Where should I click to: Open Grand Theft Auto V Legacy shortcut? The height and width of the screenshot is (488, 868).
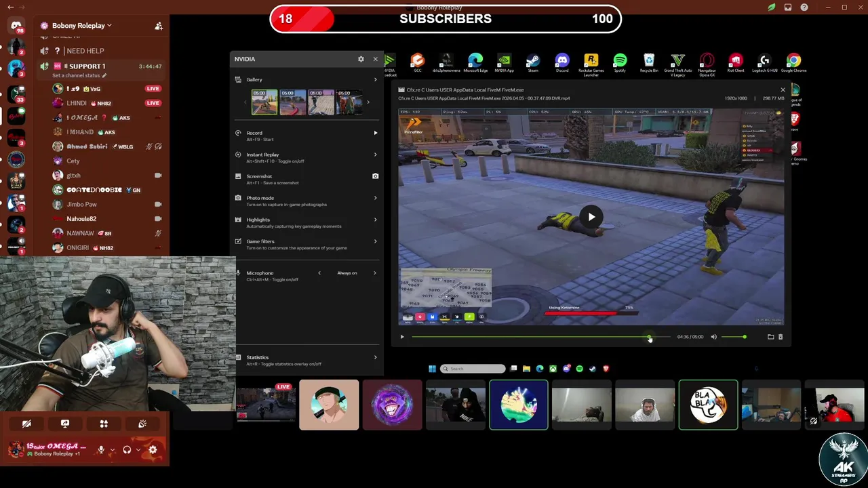point(678,65)
